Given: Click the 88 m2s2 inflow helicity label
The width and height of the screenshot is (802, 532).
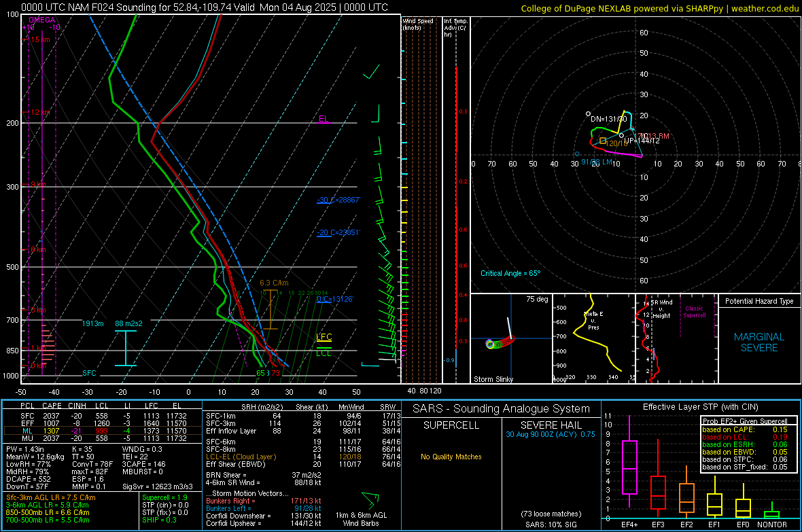Looking at the screenshot, I should pyautogui.click(x=129, y=323).
